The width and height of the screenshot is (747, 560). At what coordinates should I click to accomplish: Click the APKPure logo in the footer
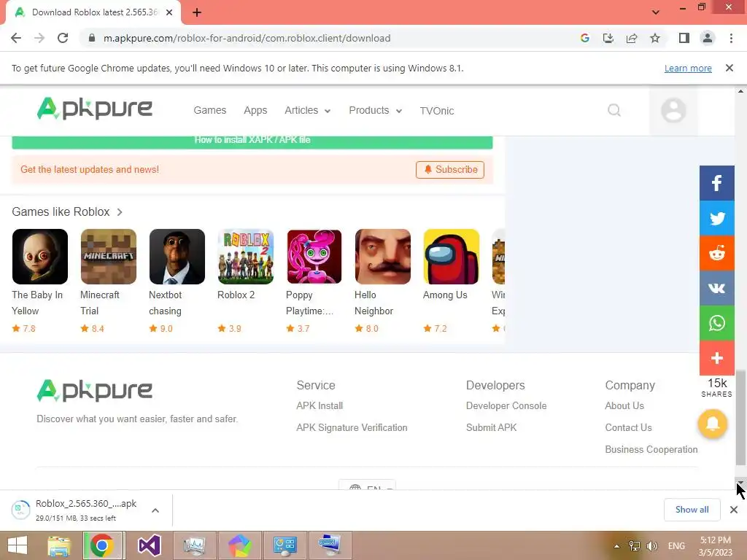click(94, 391)
